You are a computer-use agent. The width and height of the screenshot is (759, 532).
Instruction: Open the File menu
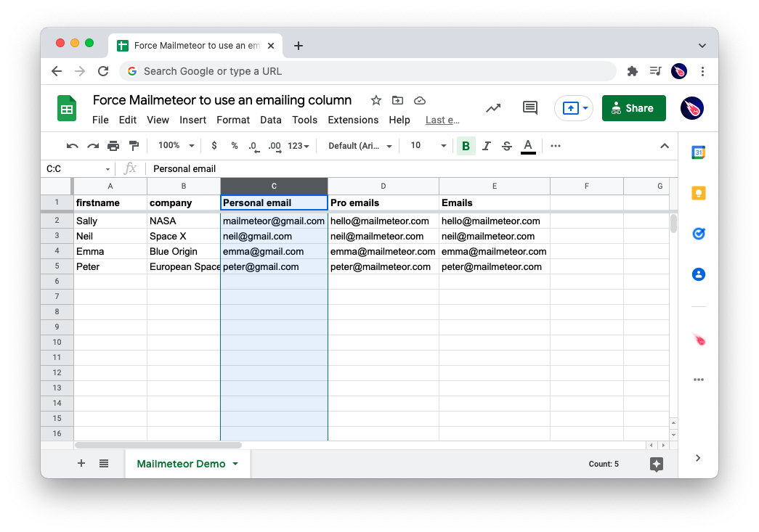(100, 120)
